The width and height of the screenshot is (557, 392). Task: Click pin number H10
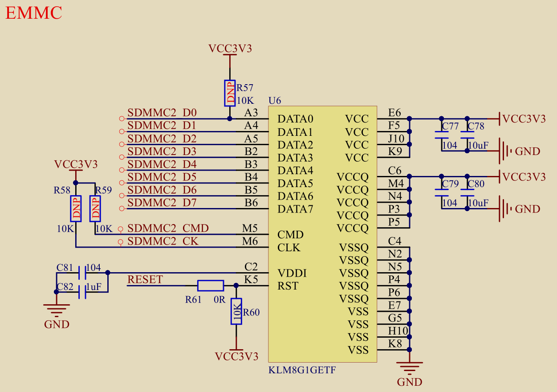click(398, 331)
